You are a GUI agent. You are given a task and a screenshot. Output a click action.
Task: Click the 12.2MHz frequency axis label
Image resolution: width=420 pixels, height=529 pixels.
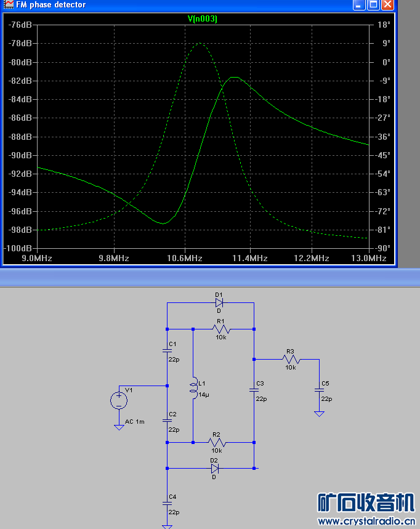[x=312, y=259]
